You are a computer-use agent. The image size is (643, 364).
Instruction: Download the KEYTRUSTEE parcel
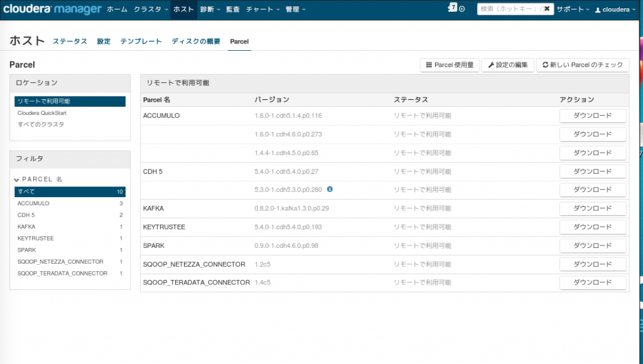[593, 227]
